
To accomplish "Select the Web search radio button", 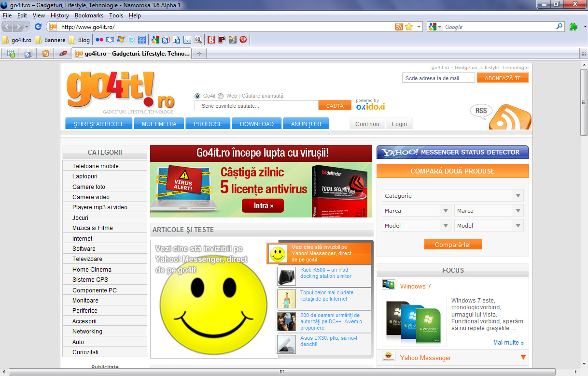I will (221, 96).
